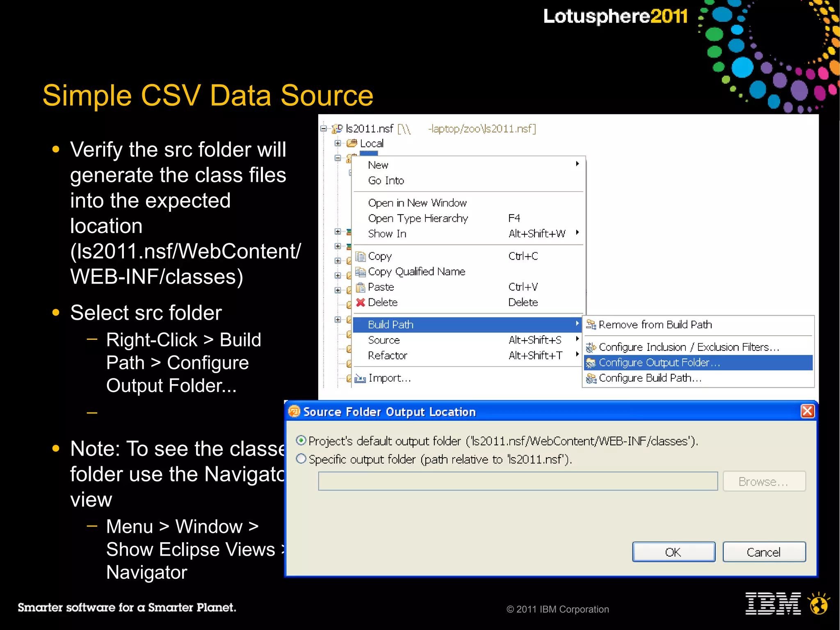The height and width of the screenshot is (630, 840).
Task: Click the disabled Browse... button
Action: pyautogui.click(x=764, y=481)
